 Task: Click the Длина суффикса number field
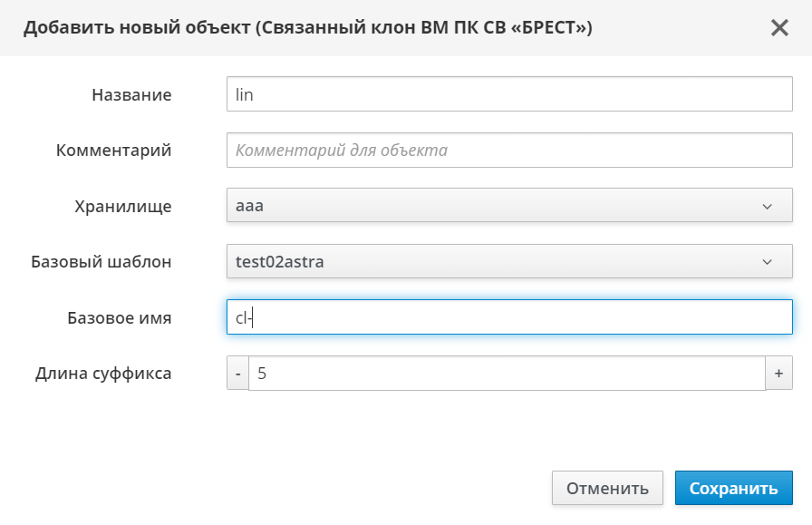(x=507, y=374)
